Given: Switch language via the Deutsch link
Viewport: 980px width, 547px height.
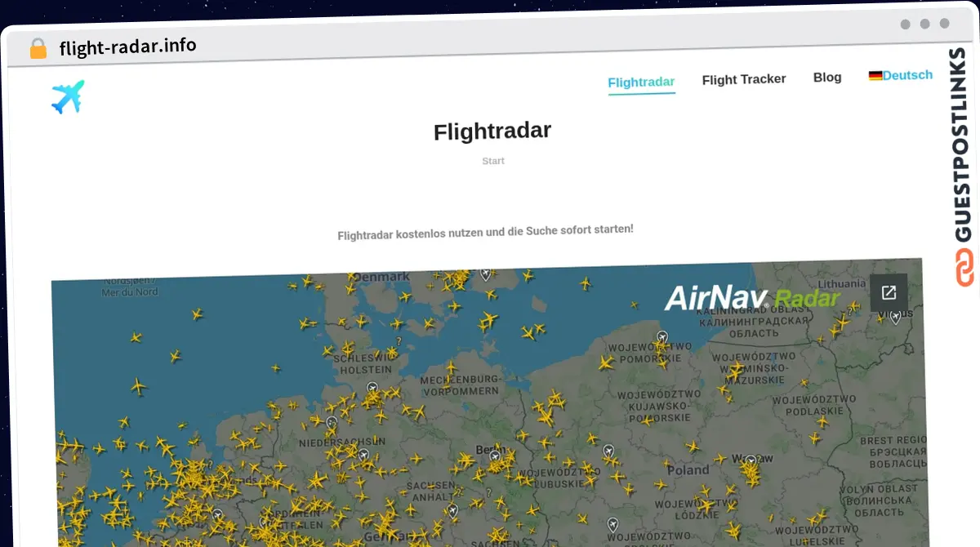Looking at the screenshot, I should (x=909, y=74).
